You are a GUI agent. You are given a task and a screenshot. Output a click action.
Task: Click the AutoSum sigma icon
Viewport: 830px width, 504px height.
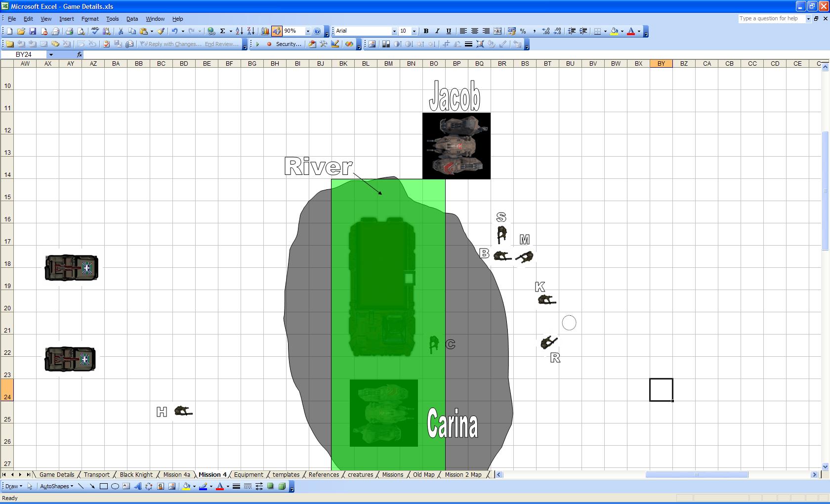point(223,31)
